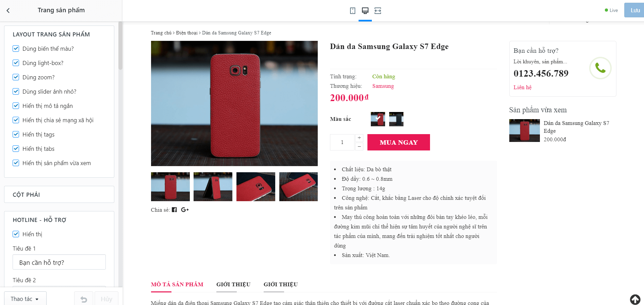Click the scroll-to-top arrow icon
The width and height of the screenshot is (644, 305).
[635, 299]
